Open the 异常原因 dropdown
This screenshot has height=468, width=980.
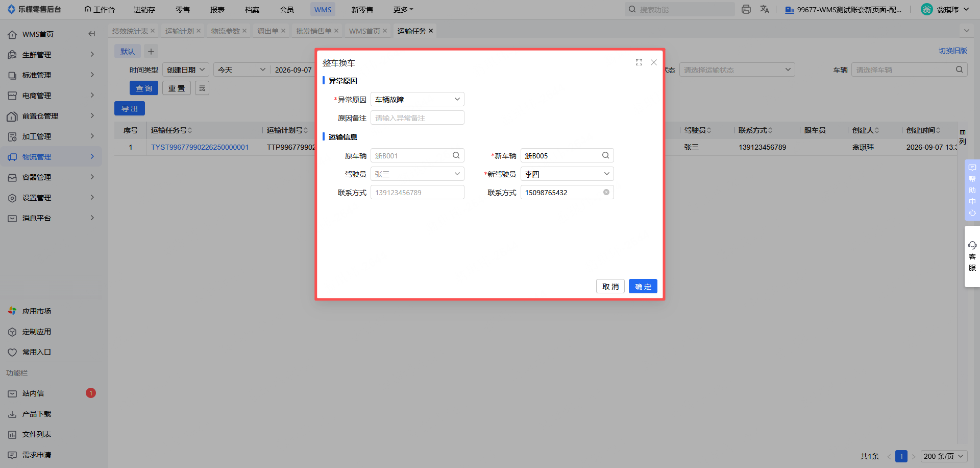(x=417, y=99)
